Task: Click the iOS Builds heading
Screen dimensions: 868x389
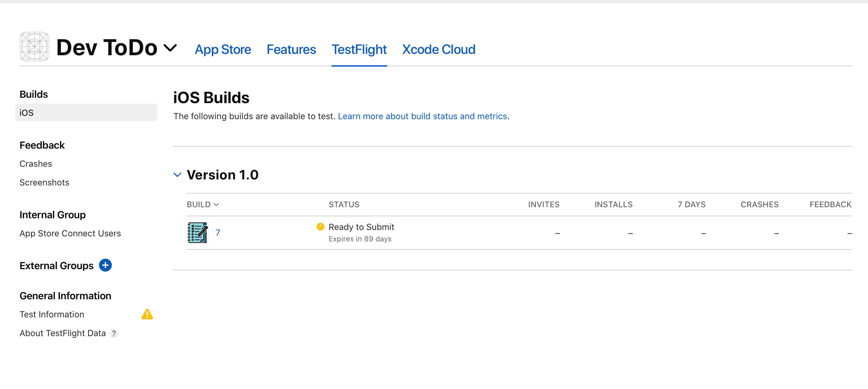Action: 211,98
